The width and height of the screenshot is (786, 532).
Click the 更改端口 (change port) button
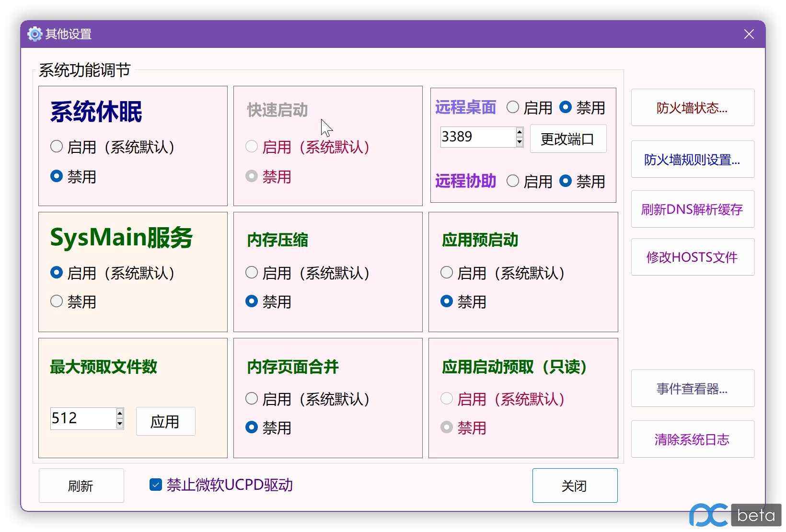point(568,139)
